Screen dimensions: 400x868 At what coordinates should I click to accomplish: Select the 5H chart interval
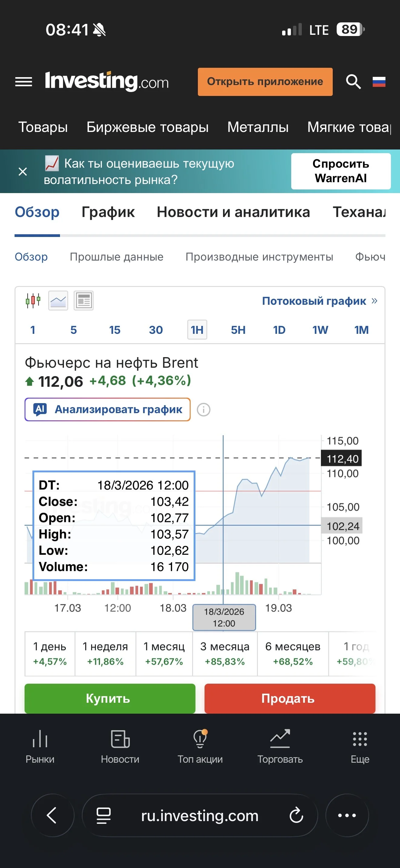(238, 330)
